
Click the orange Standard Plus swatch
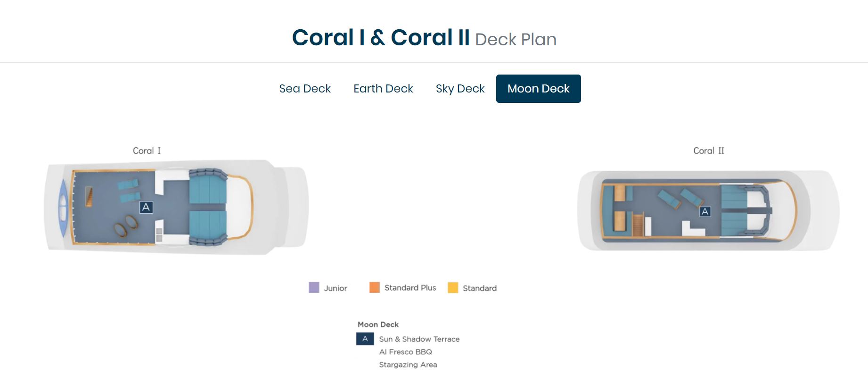tap(375, 287)
